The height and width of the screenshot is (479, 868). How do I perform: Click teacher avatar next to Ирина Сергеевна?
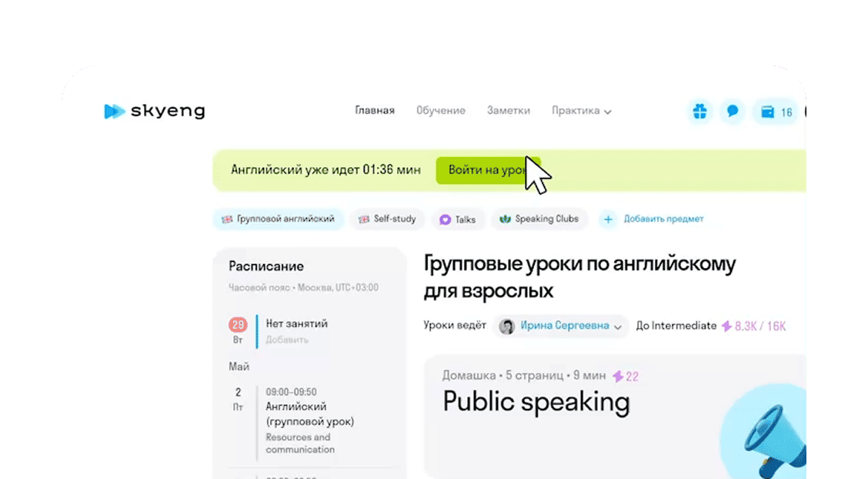[507, 327]
